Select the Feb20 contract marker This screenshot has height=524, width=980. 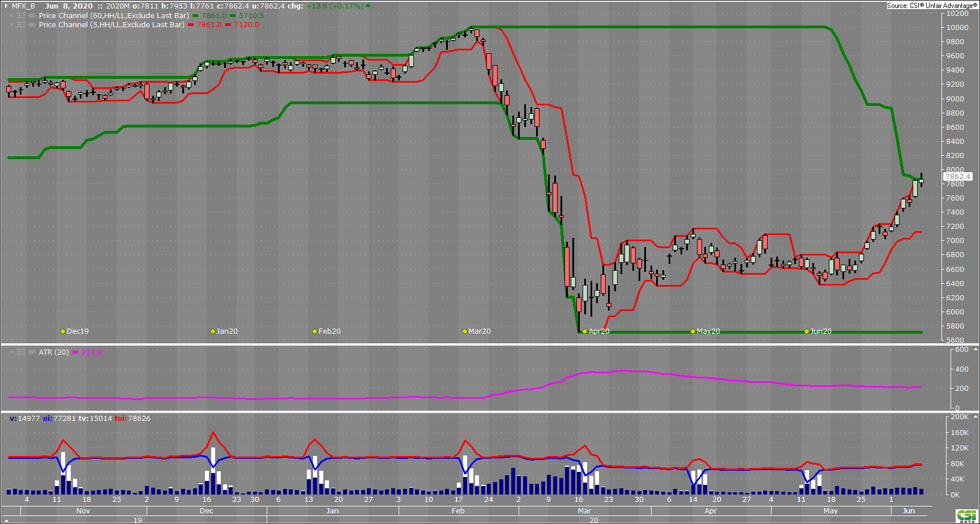point(315,331)
